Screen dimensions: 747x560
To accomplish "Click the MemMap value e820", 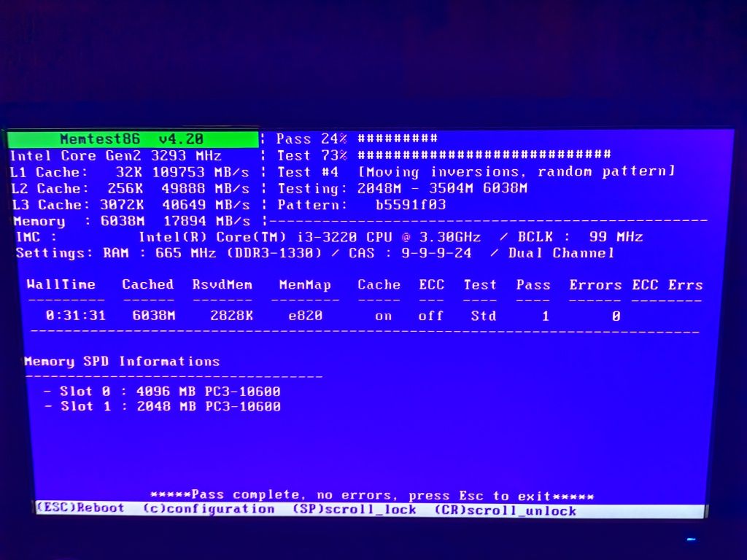I will click(306, 316).
